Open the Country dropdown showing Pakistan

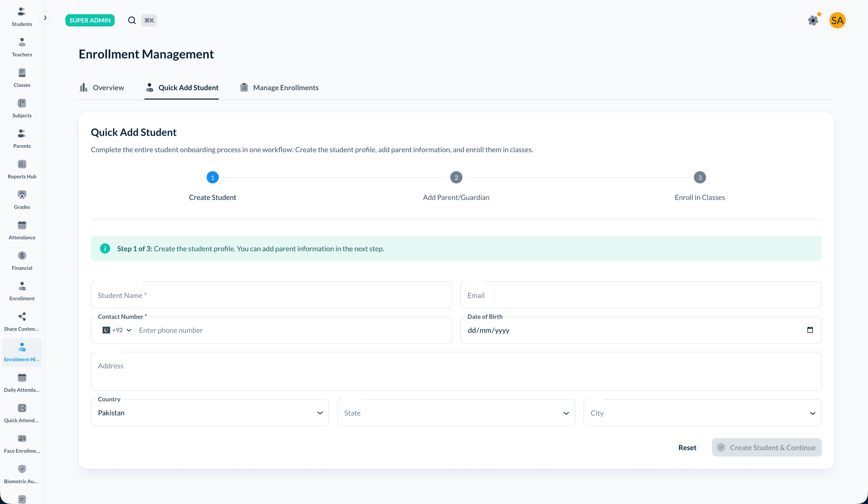210,413
